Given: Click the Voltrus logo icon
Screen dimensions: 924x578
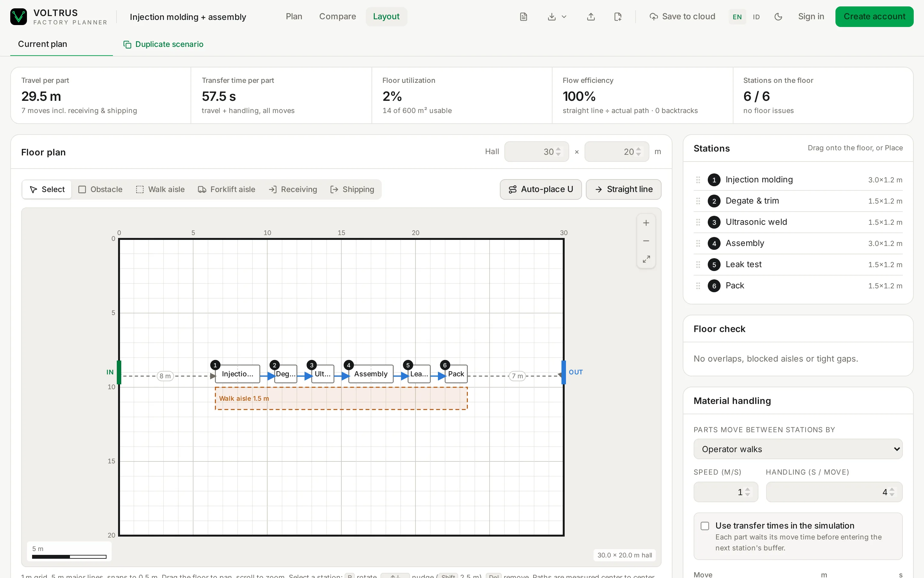Looking at the screenshot, I should point(18,17).
